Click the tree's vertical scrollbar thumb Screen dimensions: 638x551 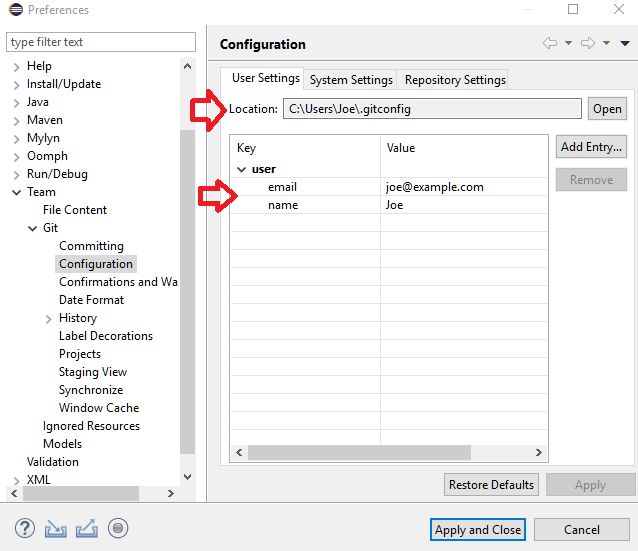pos(187,292)
